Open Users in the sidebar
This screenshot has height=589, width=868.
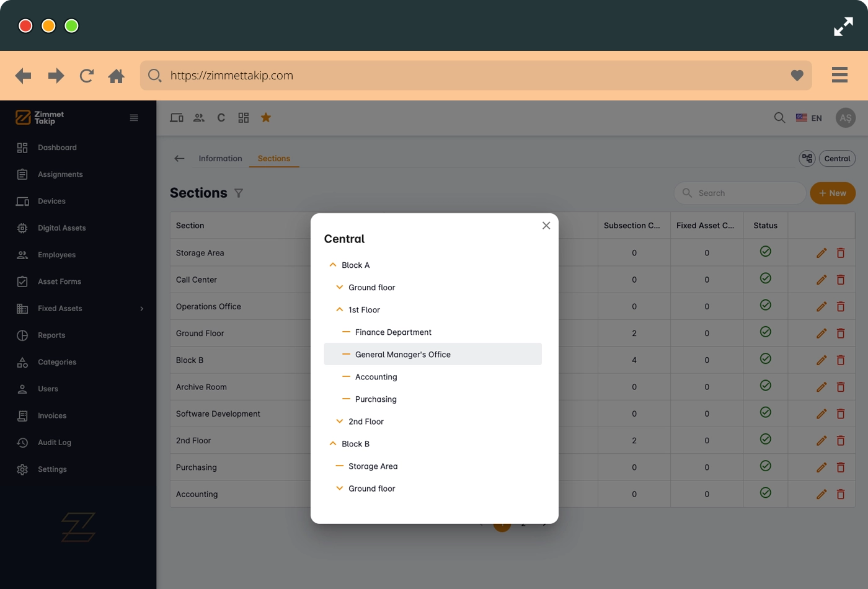click(x=48, y=389)
